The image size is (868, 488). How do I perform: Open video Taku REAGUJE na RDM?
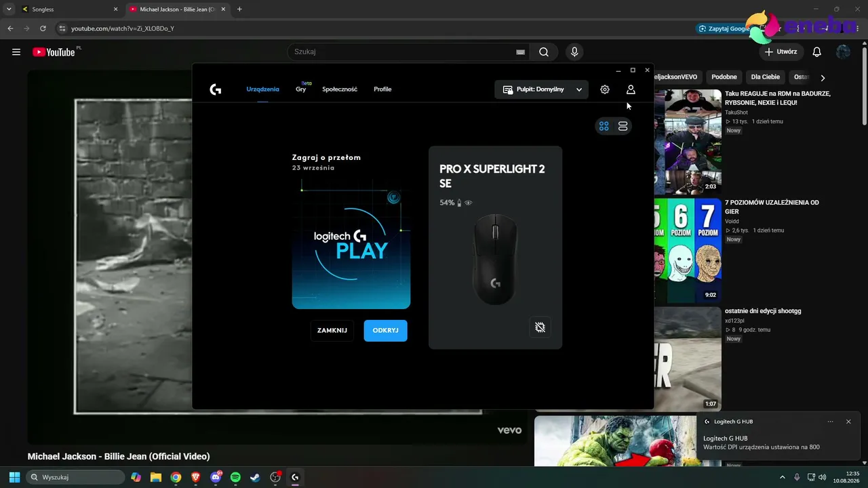(778, 98)
